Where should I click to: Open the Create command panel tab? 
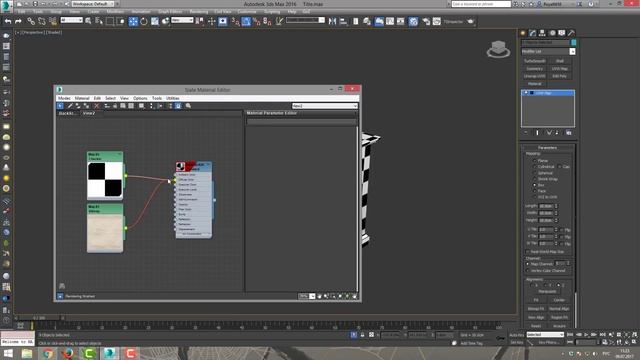[523, 33]
